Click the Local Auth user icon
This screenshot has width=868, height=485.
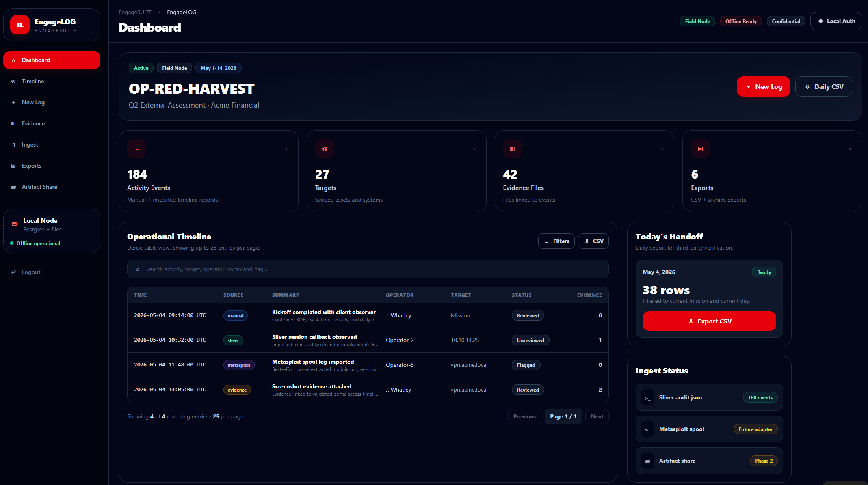(820, 21)
